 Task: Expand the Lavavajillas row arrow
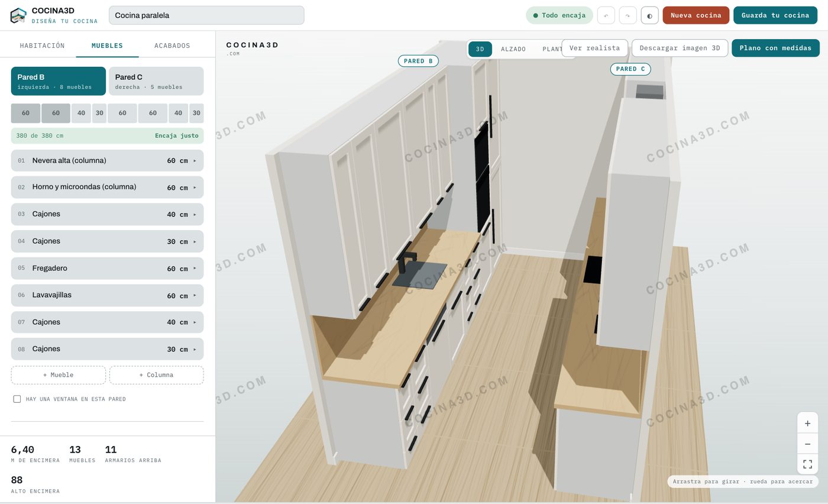coord(195,295)
